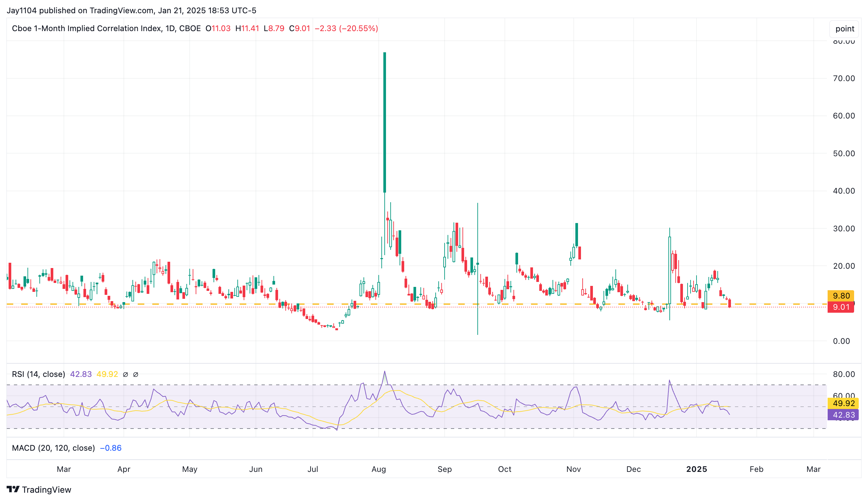Click the bold 2025 label on time axis
The image size is (868, 501).
pos(696,469)
